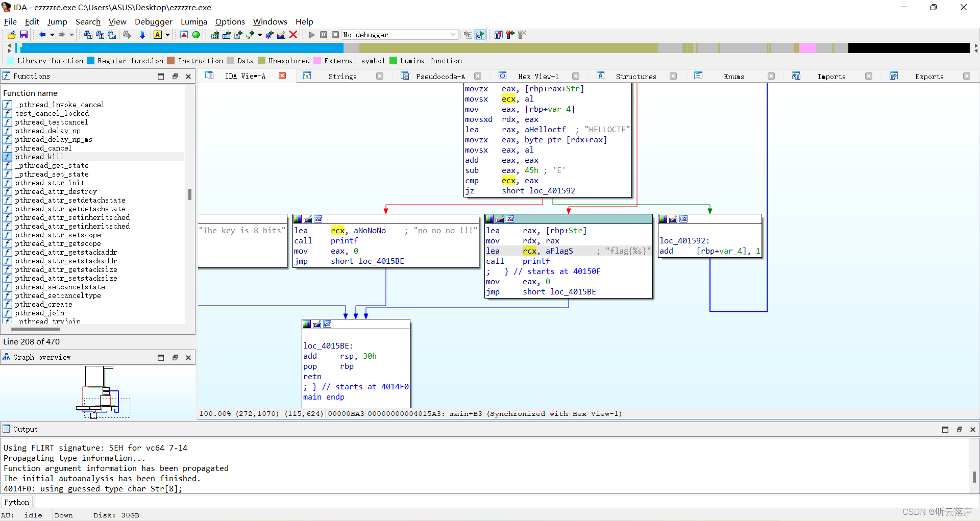Click the blue asterisk plus icon
Image resolution: width=980 pixels, height=521 pixels.
[269, 35]
